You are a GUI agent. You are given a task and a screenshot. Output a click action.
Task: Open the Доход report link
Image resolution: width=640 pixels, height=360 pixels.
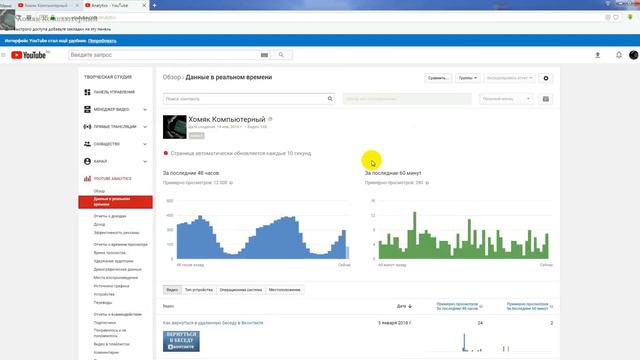99,224
